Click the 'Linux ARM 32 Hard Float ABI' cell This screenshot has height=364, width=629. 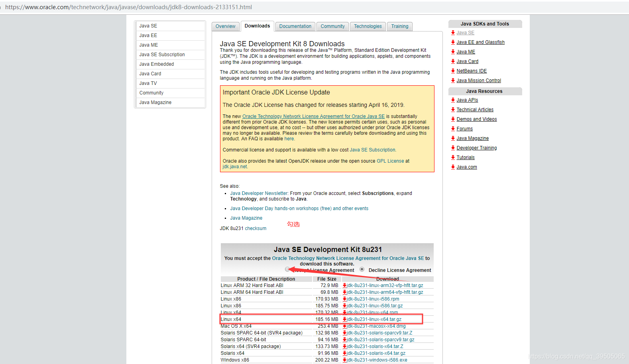click(x=266, y=285)
